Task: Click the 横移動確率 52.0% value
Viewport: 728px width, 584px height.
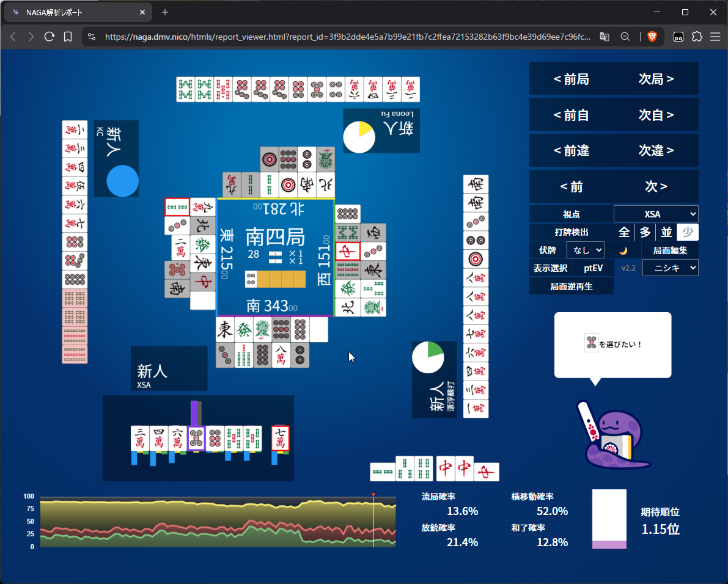Action: [x=552, y=511]
